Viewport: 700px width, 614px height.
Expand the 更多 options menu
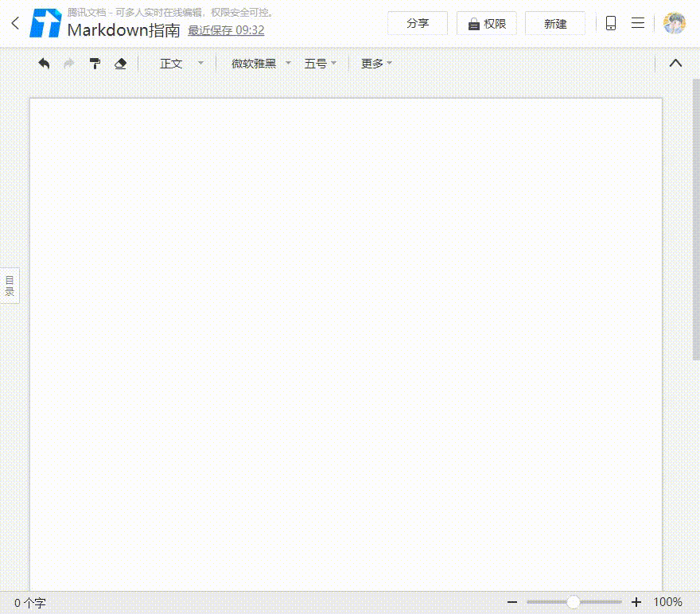pyautogui.click(x=374, y=63)
